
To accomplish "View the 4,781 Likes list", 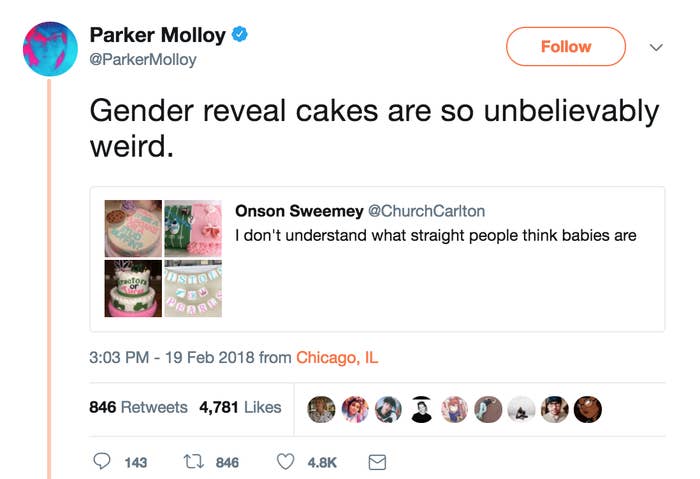I will 241,407.
